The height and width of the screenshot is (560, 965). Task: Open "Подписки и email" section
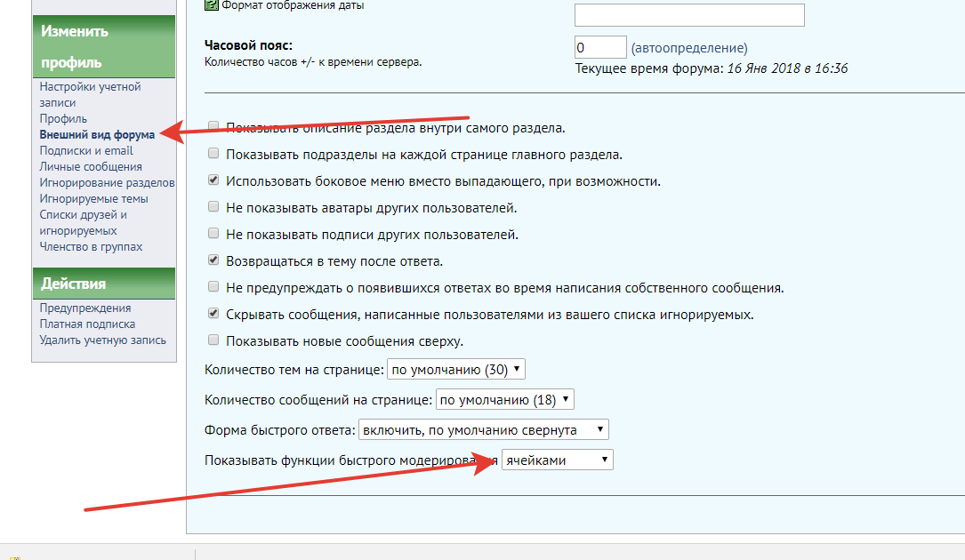point(86,150)
